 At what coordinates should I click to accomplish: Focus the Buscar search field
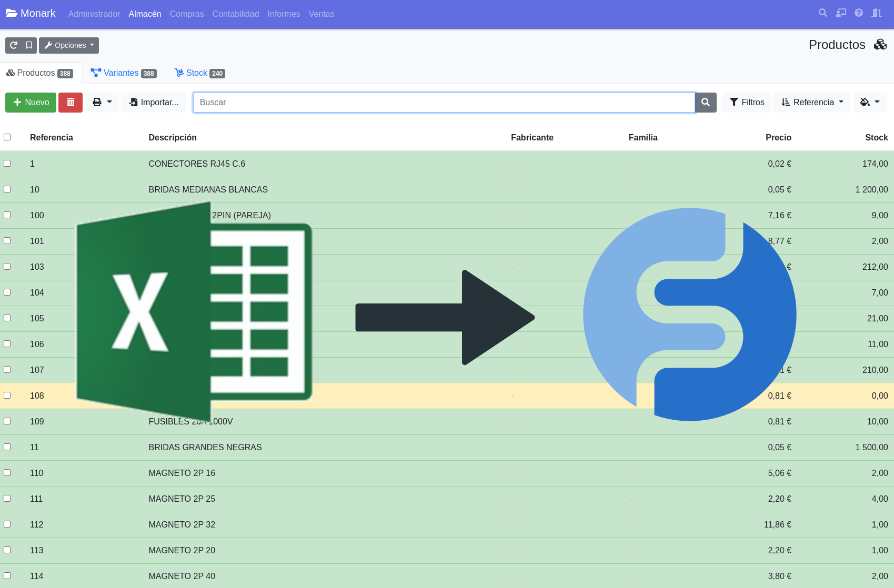444,102
